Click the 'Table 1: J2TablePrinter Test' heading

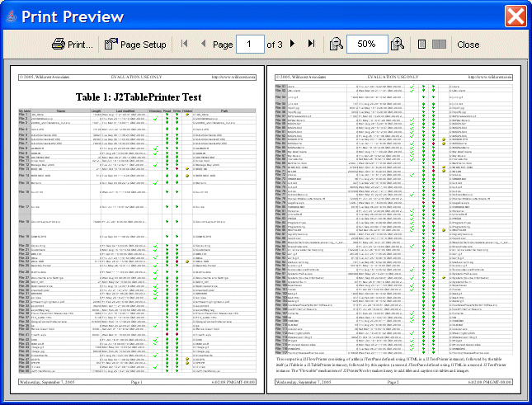click(139, 97)
